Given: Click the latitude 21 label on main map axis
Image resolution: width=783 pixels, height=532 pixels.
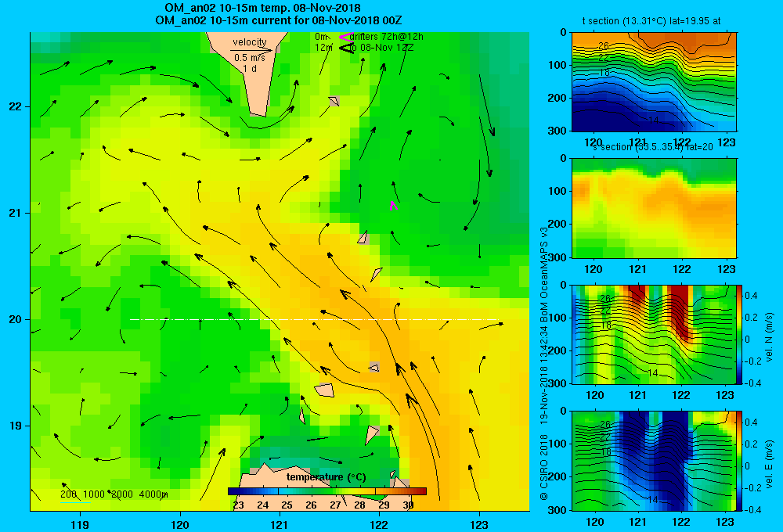Looking at the screenshot, I should pyautogui.click(x=16, y=213).
